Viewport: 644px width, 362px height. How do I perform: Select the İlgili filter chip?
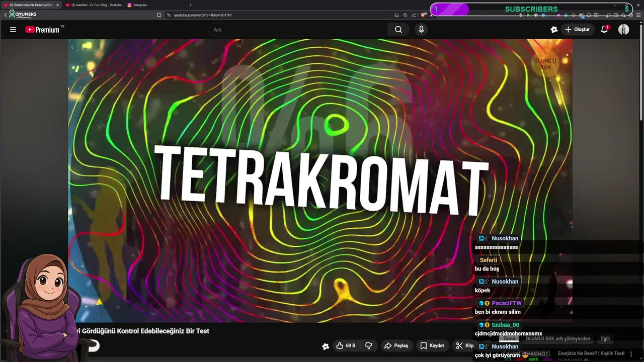click(x=605, y=338)
